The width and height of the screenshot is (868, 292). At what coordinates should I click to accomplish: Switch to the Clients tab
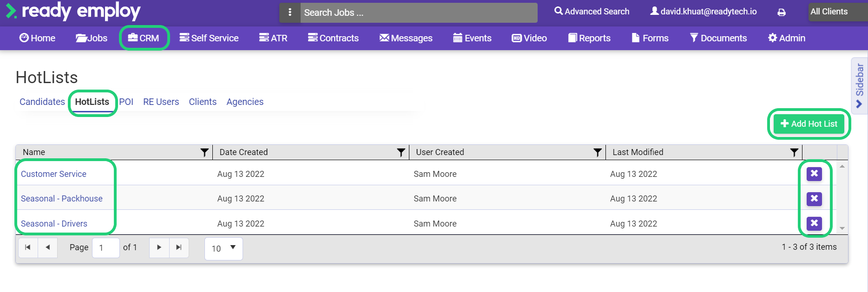(x=203, y=102)
